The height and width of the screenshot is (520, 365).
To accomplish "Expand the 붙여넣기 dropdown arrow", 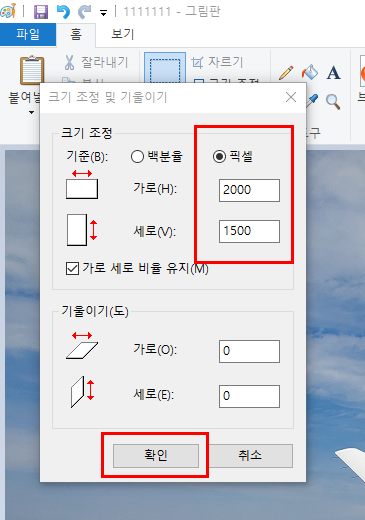I will [x=31, y=113].
